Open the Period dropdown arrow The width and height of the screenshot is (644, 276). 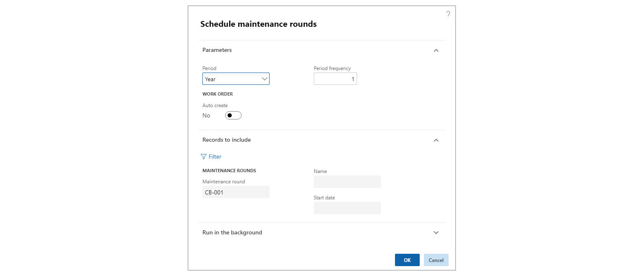point(265,79)
